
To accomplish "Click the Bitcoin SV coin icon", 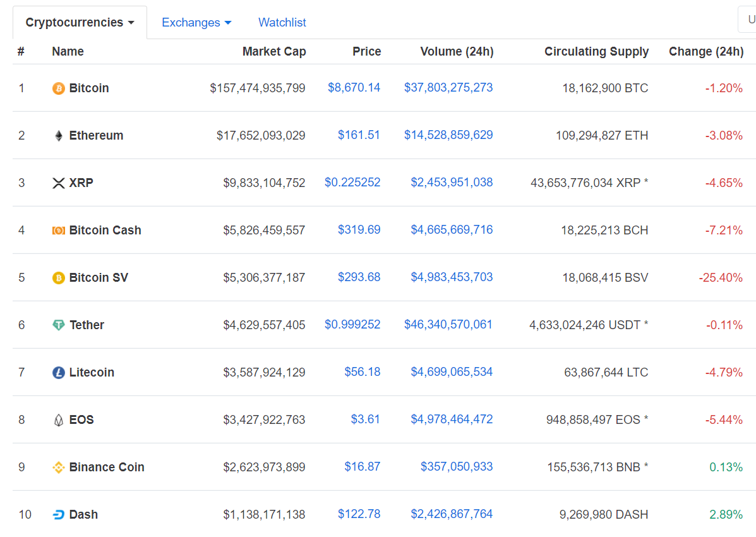I will pyautogui.click(x=58, y=278).
